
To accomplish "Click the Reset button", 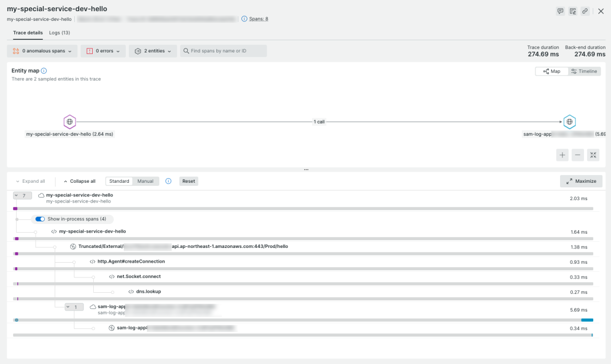I will coord(189,181).
